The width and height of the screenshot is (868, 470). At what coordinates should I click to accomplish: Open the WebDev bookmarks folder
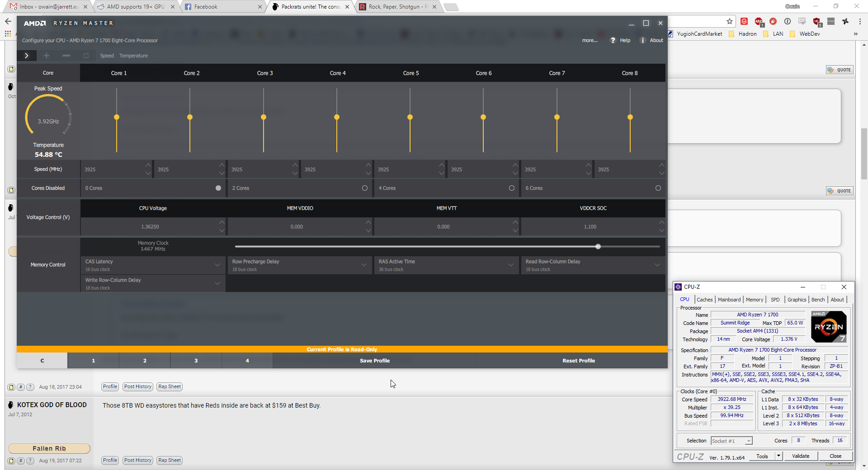[805, 34]
